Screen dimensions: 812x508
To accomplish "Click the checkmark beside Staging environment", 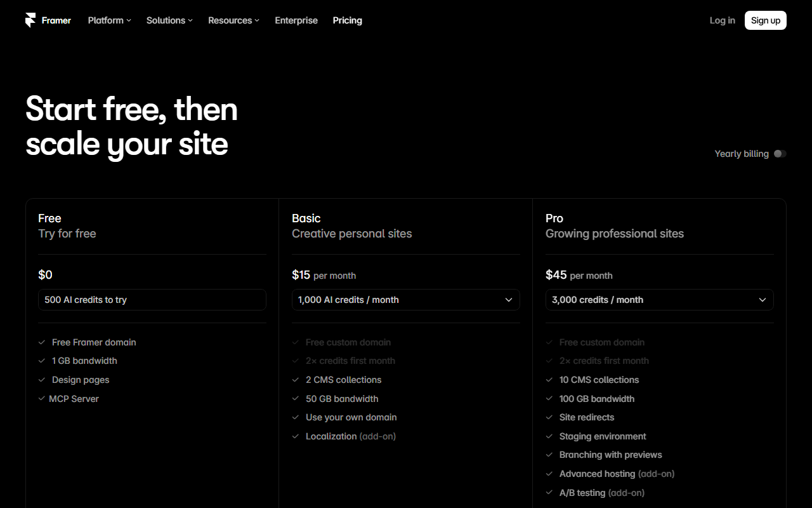I will (549, 436).
